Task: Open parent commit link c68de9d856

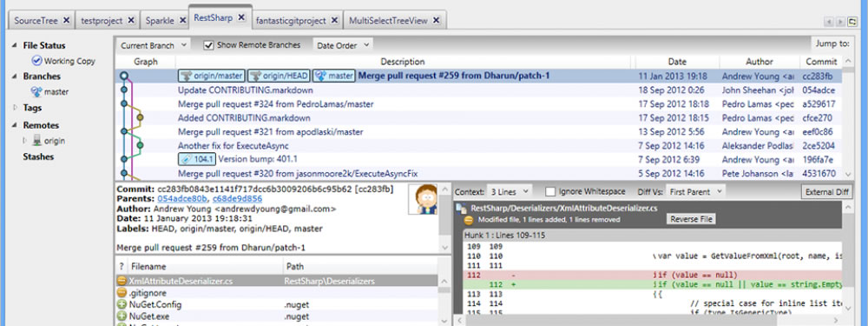Action: coord(237,198)
